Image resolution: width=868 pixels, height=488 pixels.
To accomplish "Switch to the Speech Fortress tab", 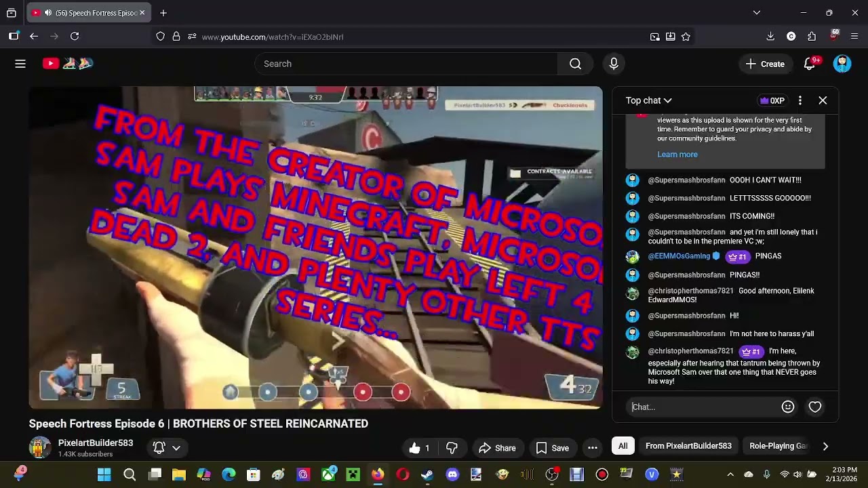I will 88,13.
